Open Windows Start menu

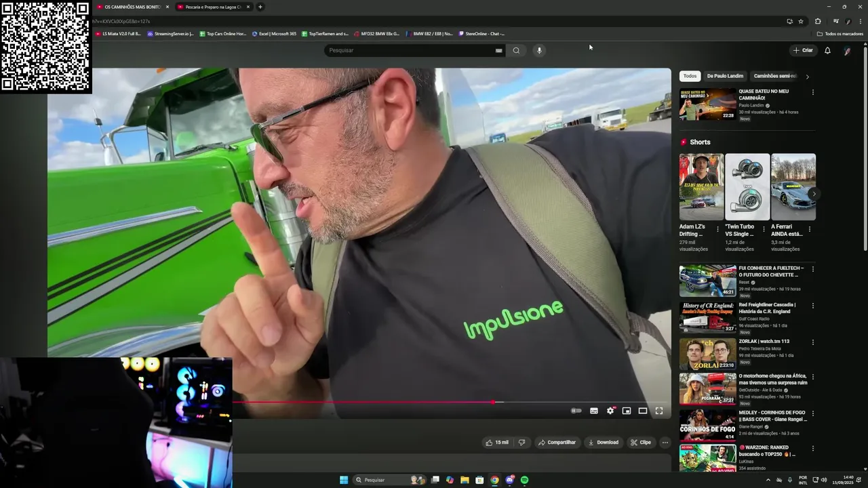tap(344, 480)
